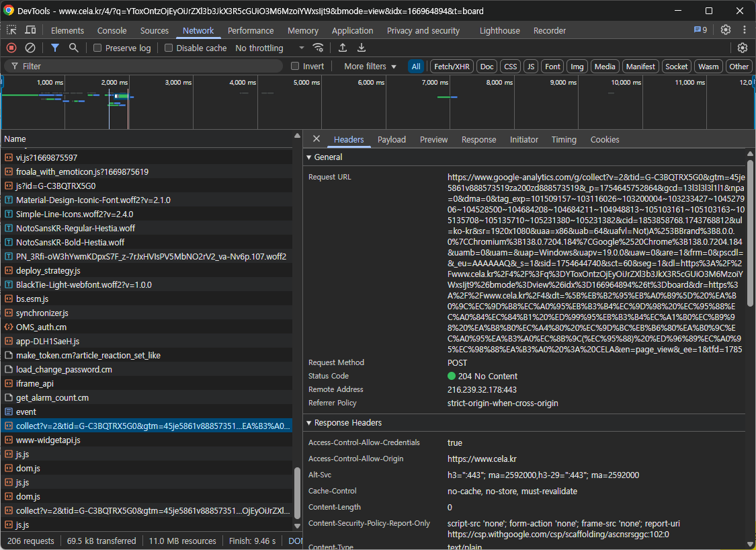Check the Disable cache option
The width and height of the screenshot is (756, 550).
169,48
